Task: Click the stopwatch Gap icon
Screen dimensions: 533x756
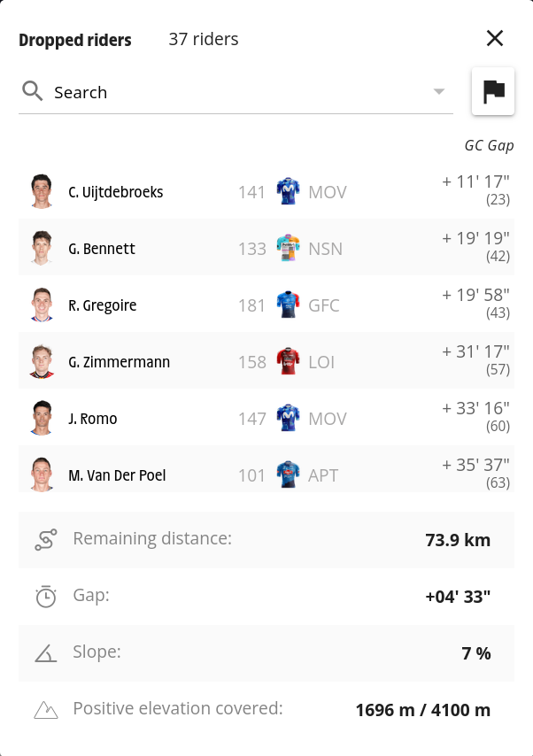Action: pyautogui.click(x=46, y=597)
